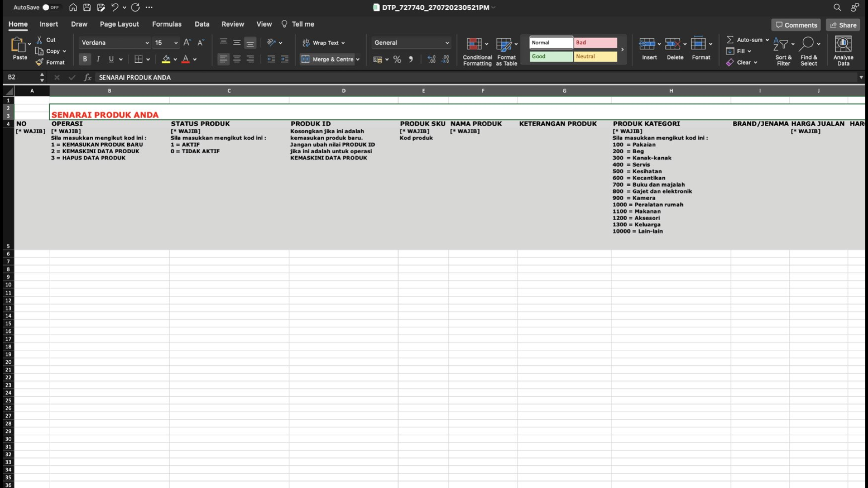Click the Format cells icon
This screenshot has height=488, width=868.
(698, 44)
